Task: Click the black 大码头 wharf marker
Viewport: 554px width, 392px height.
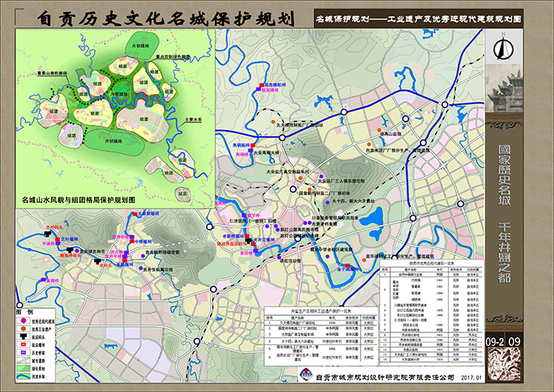Action: coord(97,261)
